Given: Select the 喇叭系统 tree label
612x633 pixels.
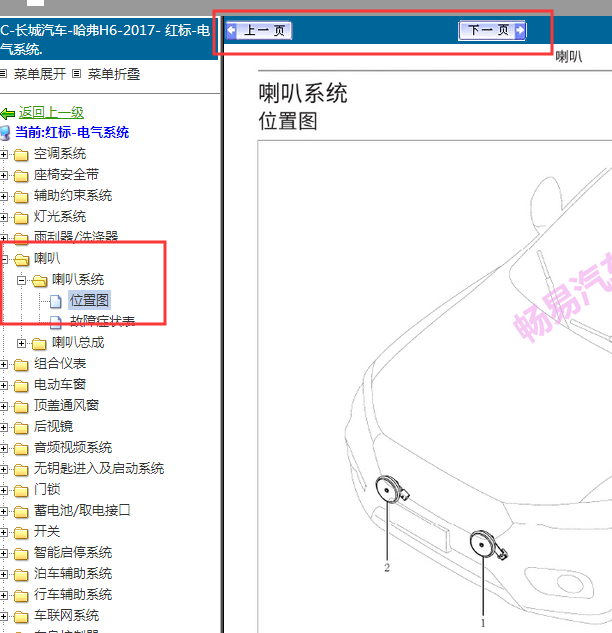Looking at the screenshot, I should coord(78,279).
